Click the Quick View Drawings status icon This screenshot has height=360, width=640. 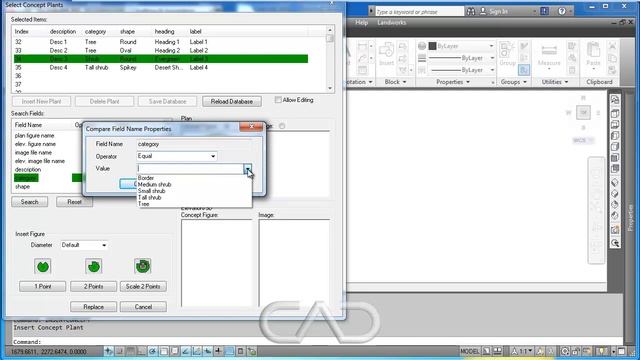tap(498, 351)
